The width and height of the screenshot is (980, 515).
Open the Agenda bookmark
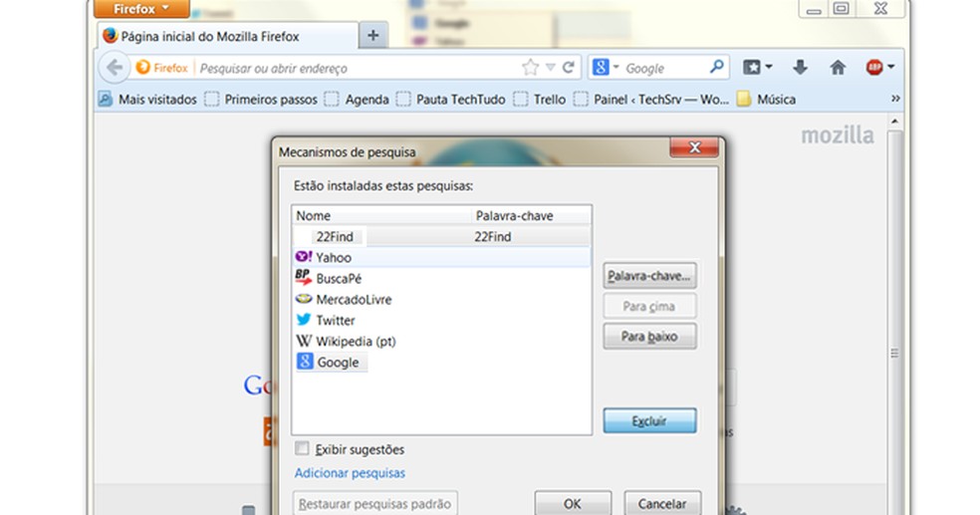[357, 100]
